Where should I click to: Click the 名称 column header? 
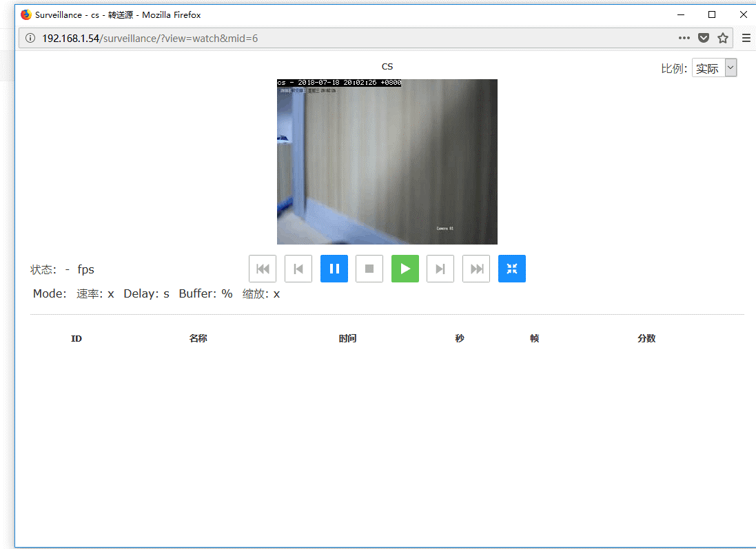[198, 338]
